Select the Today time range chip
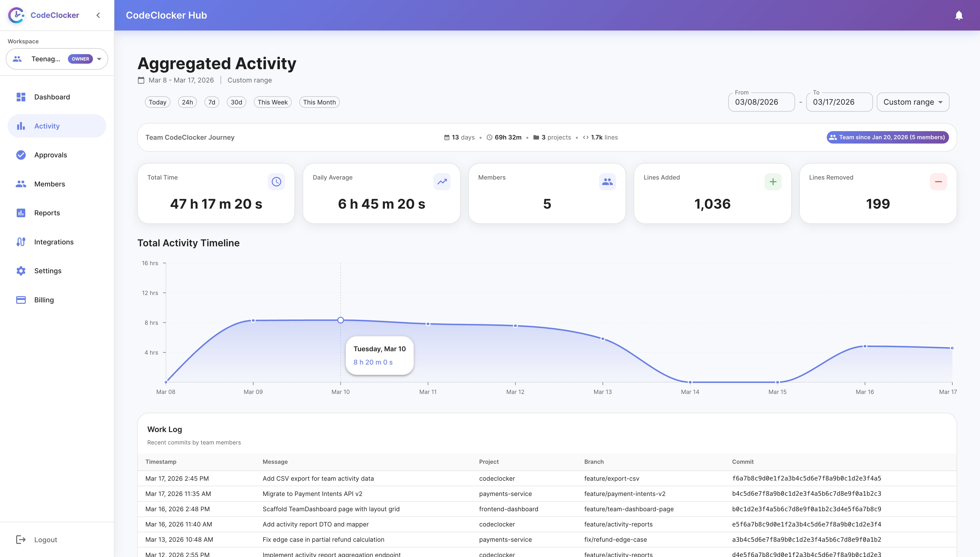 point(157,102)
